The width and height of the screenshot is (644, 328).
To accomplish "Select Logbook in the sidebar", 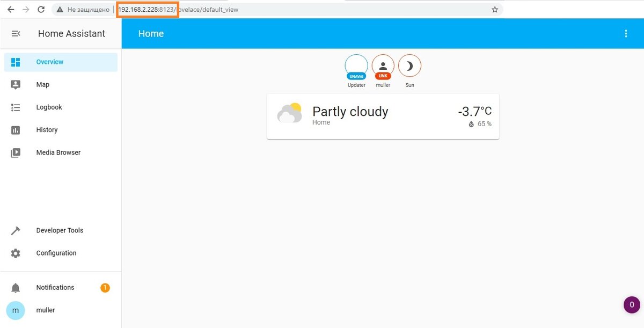I will [61, 107].
